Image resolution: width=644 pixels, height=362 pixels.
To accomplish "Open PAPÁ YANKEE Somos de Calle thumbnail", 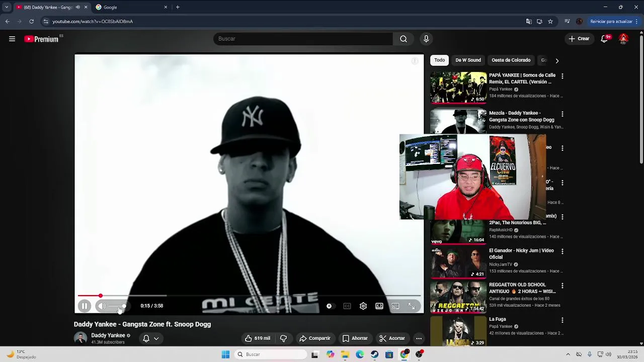I will [458, 87].
